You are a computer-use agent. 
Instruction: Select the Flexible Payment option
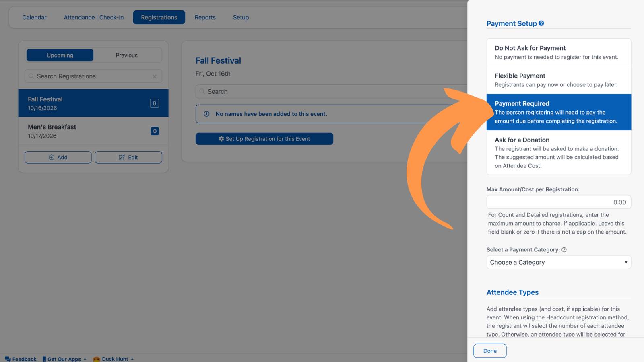tap(559, 80)
